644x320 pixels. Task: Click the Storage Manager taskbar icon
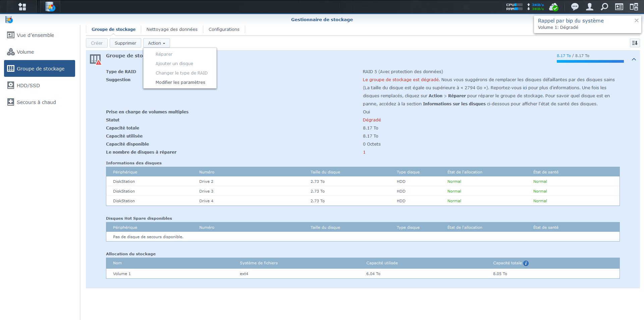(50, 7)
